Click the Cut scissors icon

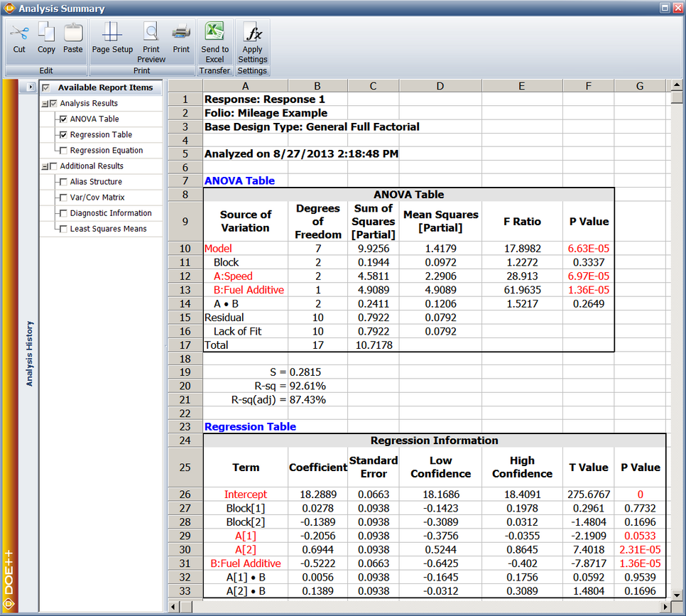pos(19,33)
